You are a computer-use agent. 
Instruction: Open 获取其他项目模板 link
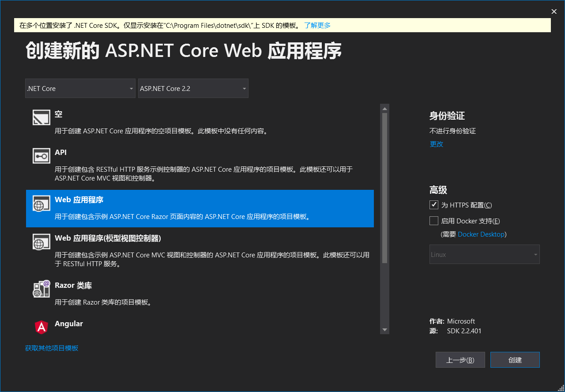(x=52, y=348)
